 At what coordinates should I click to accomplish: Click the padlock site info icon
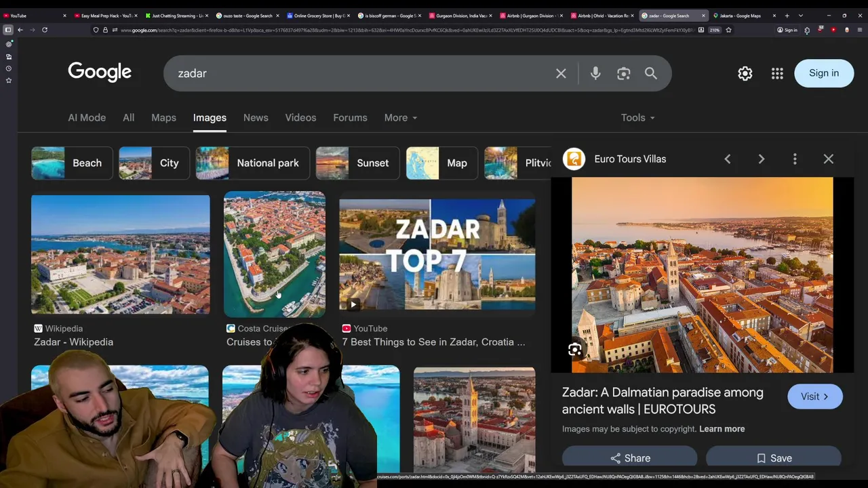[105, 30]
